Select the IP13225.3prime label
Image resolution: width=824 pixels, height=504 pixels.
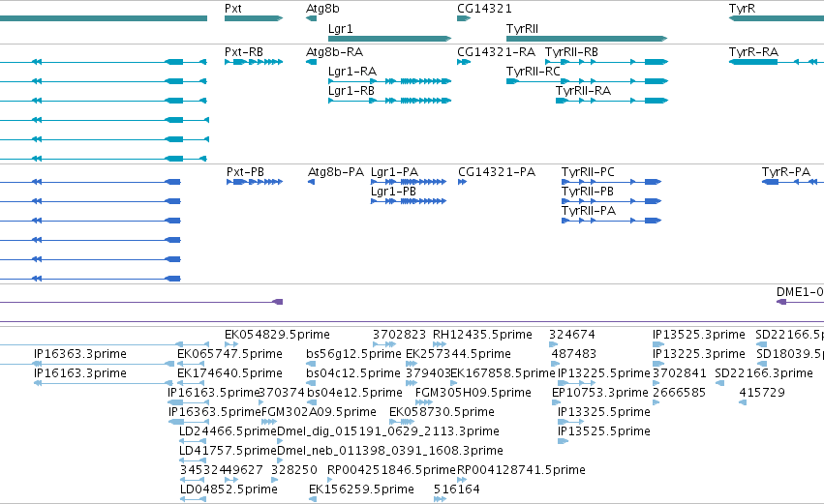[x=699, y=354]
